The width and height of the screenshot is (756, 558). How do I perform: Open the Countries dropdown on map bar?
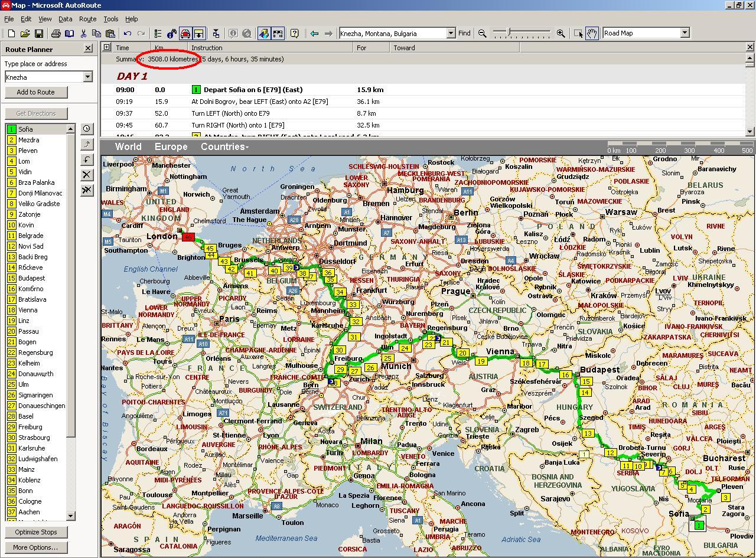pos(224,147)
